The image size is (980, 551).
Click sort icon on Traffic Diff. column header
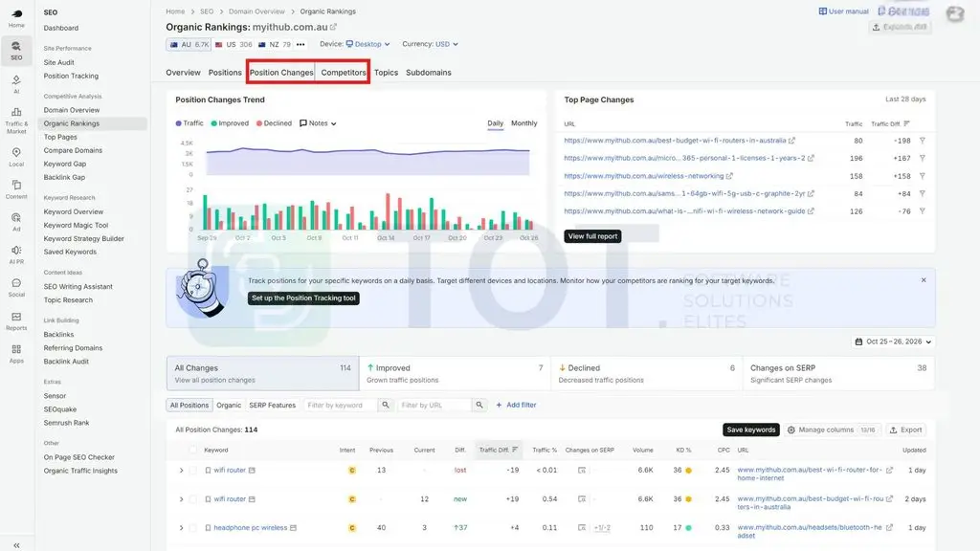tap(514, 450)
